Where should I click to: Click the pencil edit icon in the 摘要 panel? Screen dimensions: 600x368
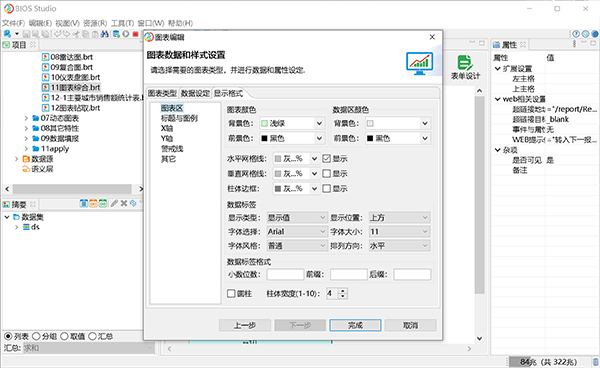tap(114, 204)
